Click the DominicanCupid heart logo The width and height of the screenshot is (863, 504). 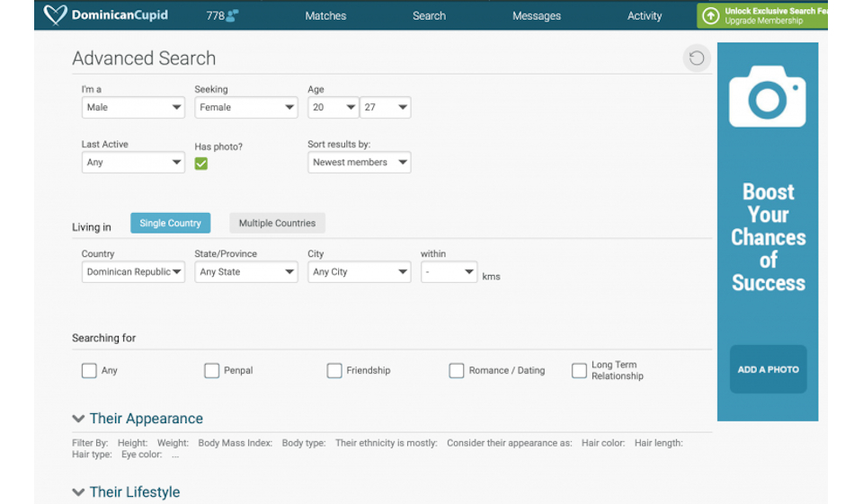[x=56, y=15]
